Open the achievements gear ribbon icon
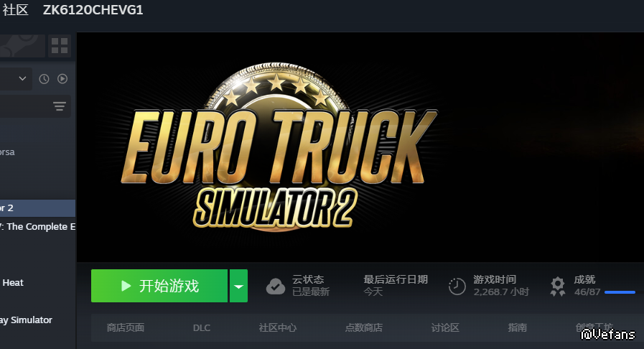 point(557,287)
